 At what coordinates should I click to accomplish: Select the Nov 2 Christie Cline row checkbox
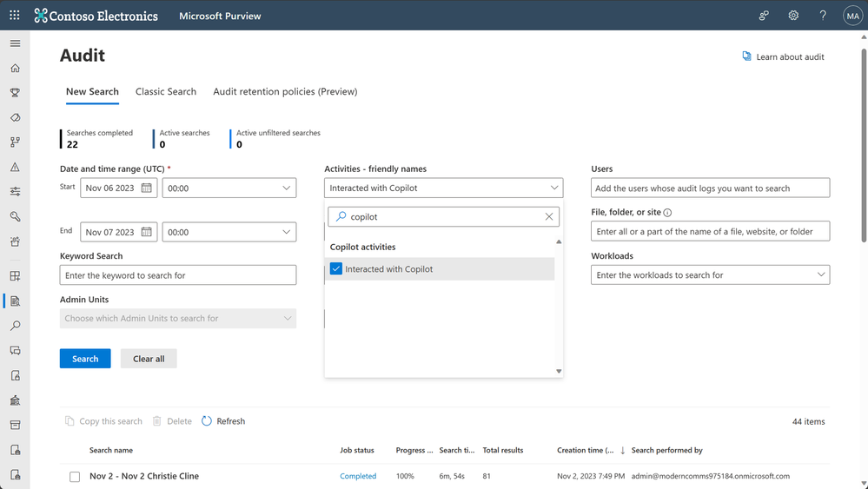(75, 477)
